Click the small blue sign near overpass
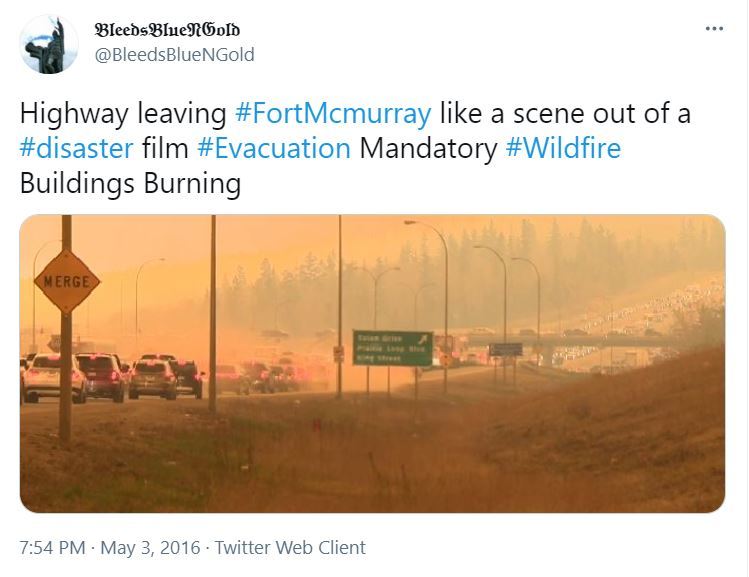The image size is (749, 577). click(x=506, y=350)
